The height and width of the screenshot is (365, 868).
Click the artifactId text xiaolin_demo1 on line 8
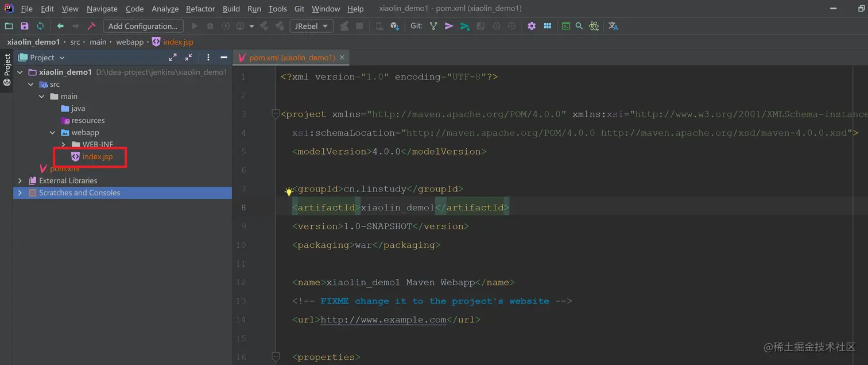click(398, 208)
